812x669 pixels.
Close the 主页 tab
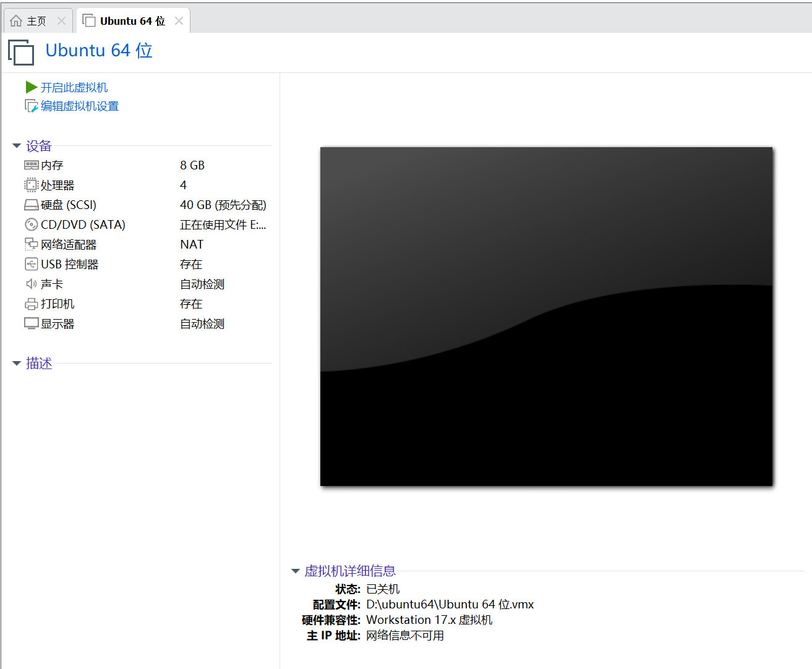click(x=61, y=21)
